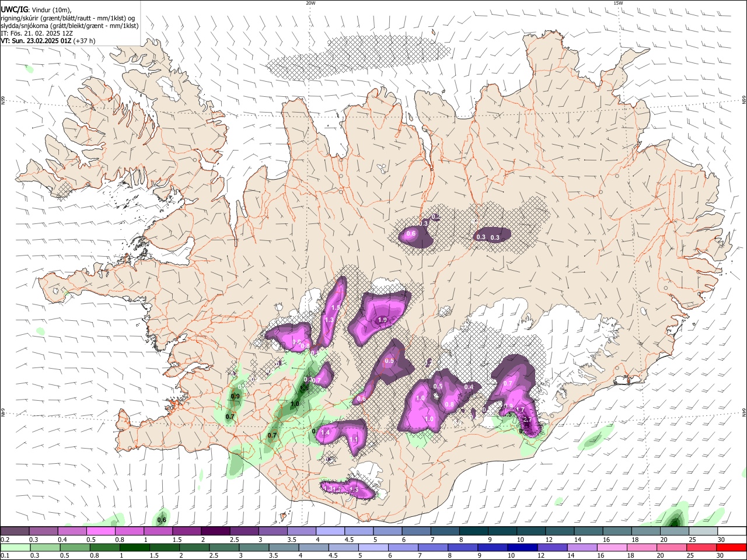Click the light pink rain swatch between 16 and 18
This screenshot has width=747, height=560.
[x=611, y=547]
